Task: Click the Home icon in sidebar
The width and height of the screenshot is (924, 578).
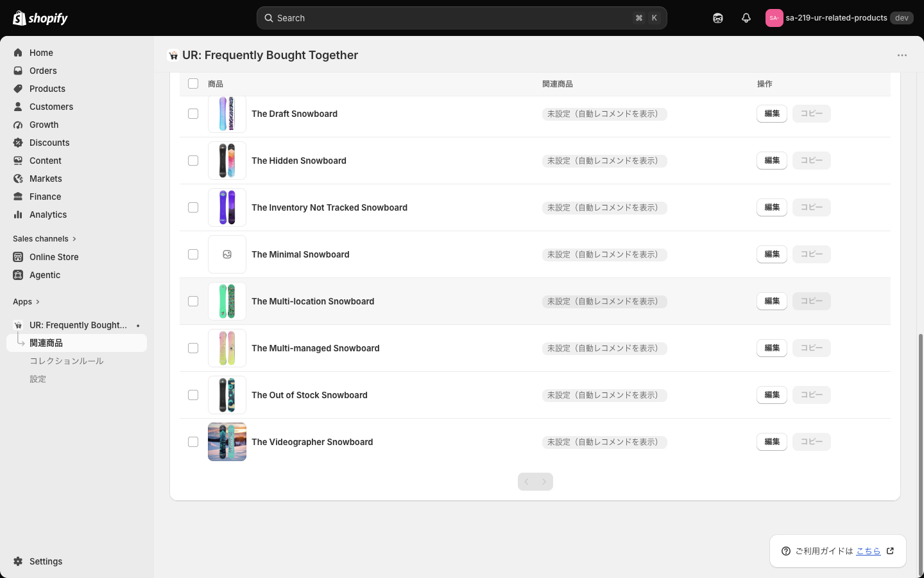Action: click(18, 53)
